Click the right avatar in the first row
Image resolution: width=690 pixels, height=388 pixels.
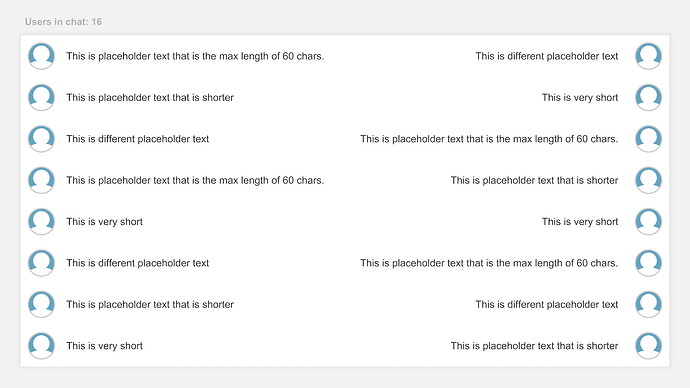pos(649,56)
